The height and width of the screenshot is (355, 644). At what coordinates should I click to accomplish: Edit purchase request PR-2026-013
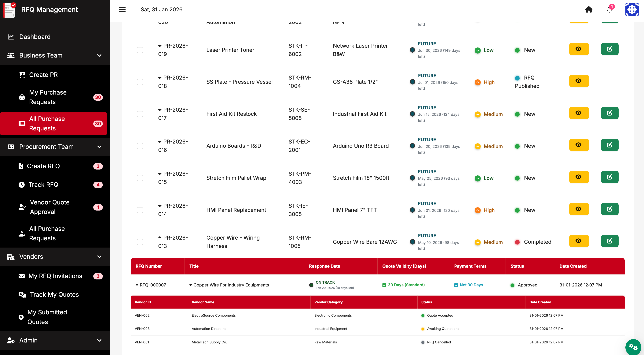click(610, 241)
